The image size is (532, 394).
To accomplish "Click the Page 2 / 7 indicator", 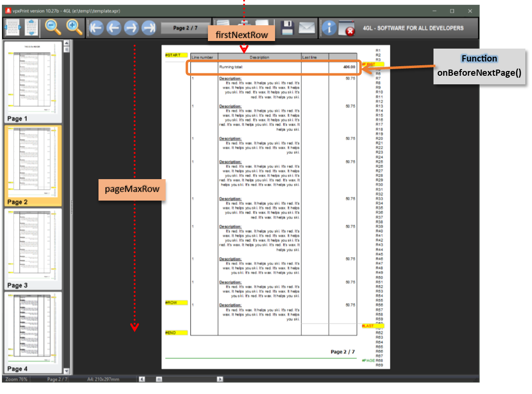I will (x=185, y=28).
